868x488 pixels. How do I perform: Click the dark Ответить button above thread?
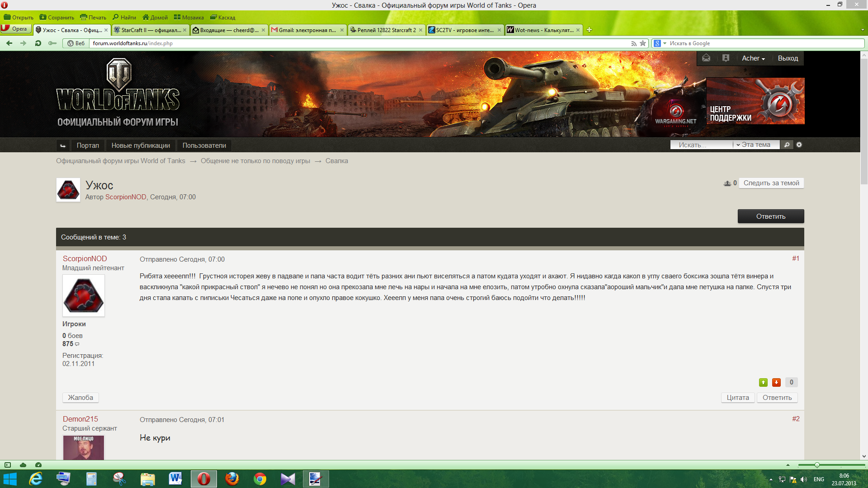click(771, 216)
